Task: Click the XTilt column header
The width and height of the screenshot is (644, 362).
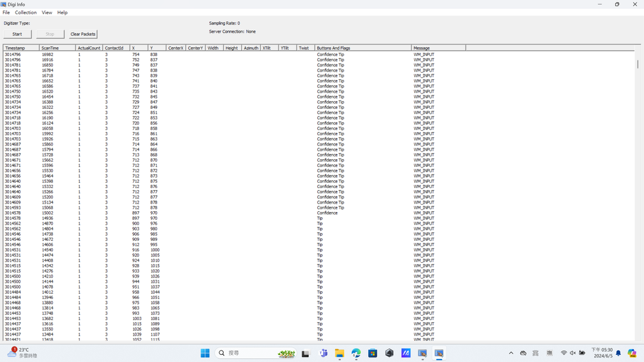Action: click(x=269, y=48)
